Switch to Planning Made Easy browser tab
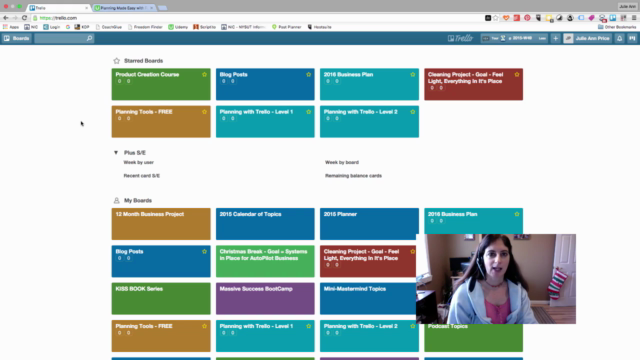 (x=123, y=8)
